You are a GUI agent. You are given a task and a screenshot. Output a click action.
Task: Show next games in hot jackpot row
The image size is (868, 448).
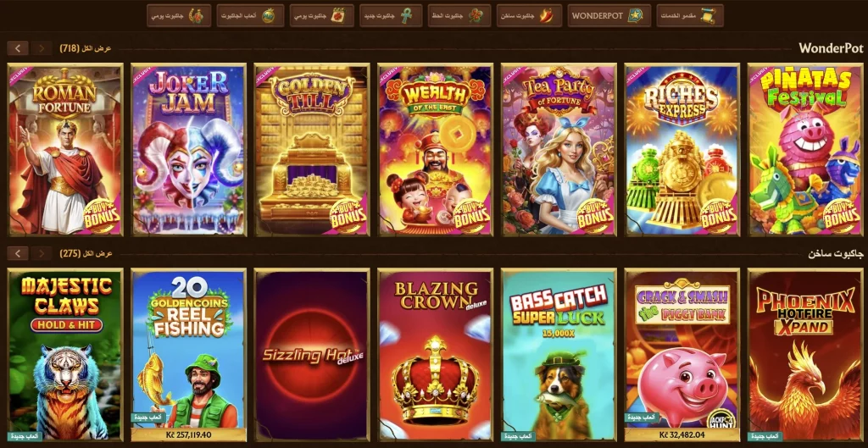[18, 253]
